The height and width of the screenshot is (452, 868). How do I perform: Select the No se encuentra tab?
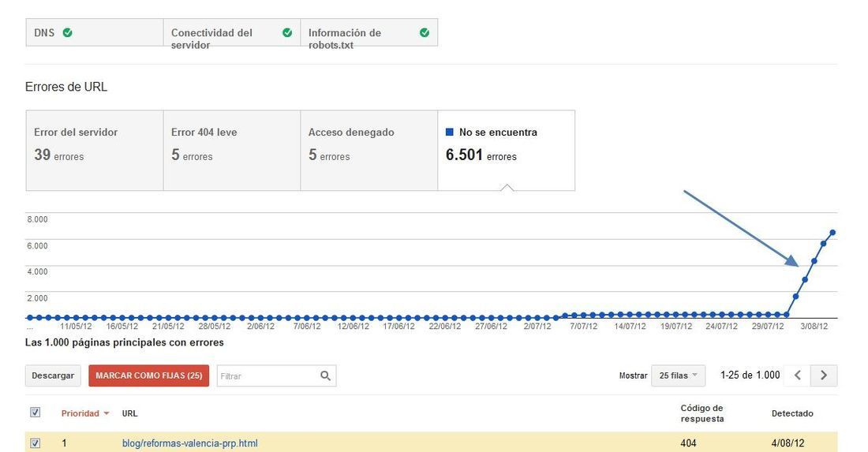click(507, 151)
